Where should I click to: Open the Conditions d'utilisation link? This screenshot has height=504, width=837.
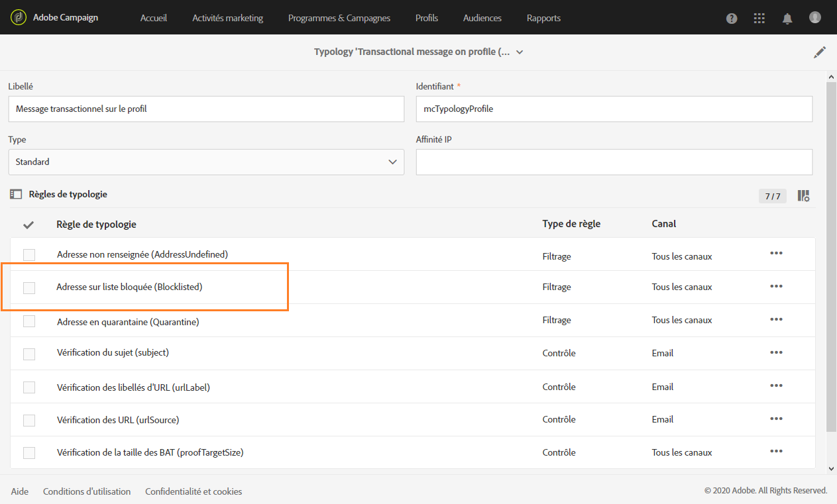pos(87,491)
